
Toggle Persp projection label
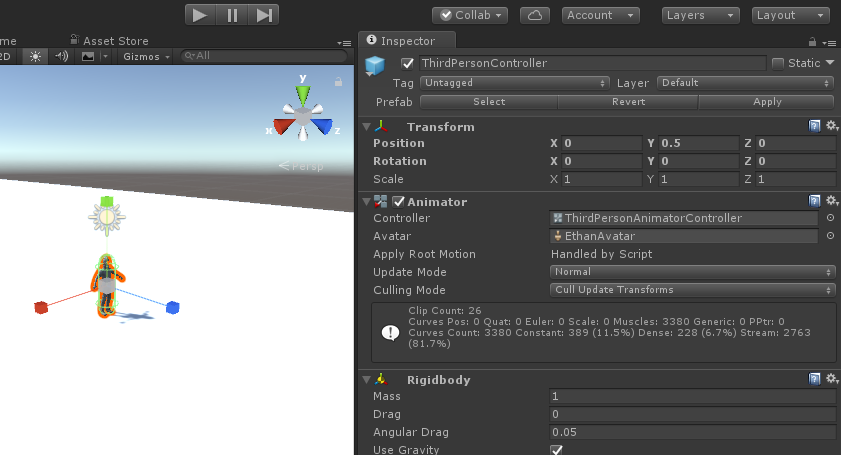[x=301, y=166]
